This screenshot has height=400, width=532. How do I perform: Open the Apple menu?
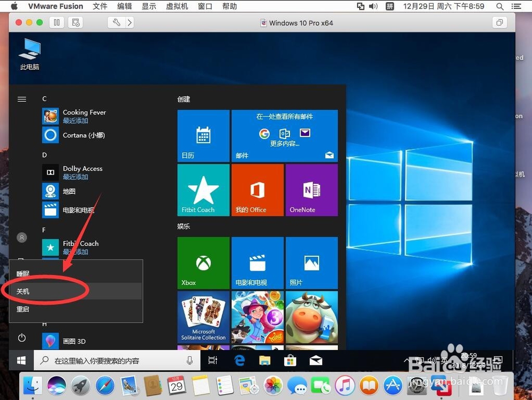(14, 6)
